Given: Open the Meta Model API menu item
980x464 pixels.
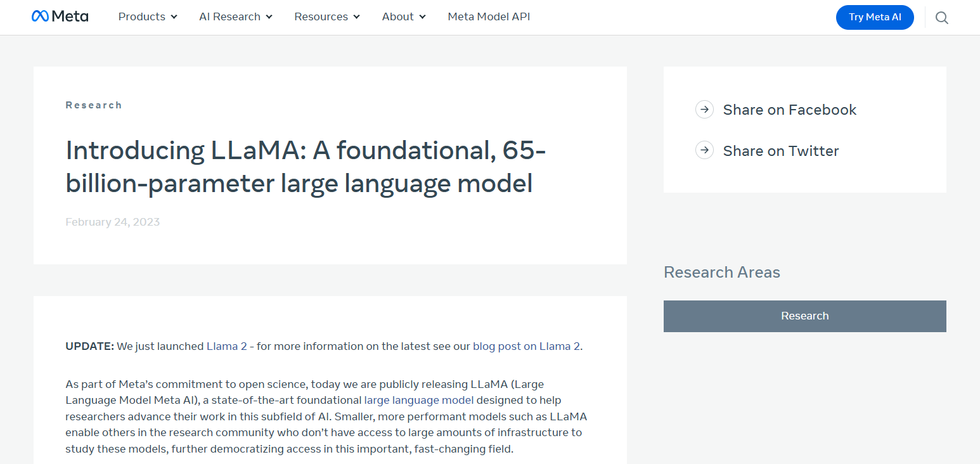Looking at the screenshot, I should 489,17.
